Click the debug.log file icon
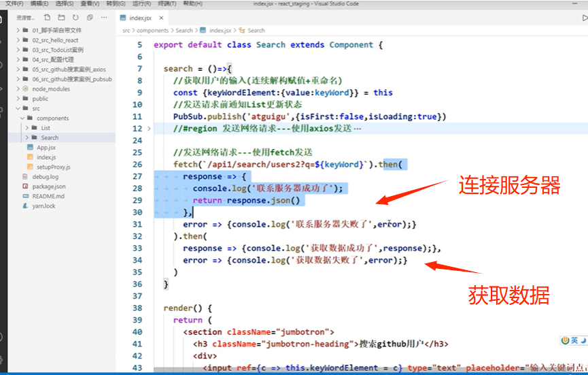This screenshot has height=375, width=588. click(x=25, y=176)
